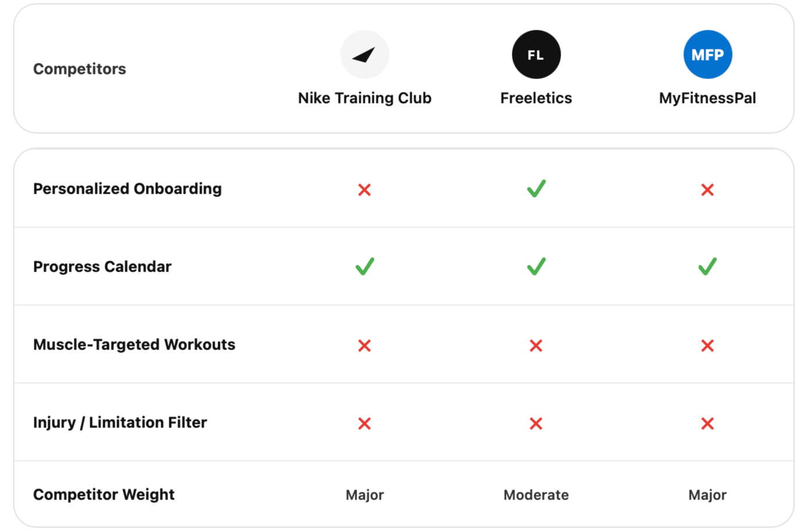
Task: Click Nike red X for Personalized Onboarding
Action: (365, 190)
